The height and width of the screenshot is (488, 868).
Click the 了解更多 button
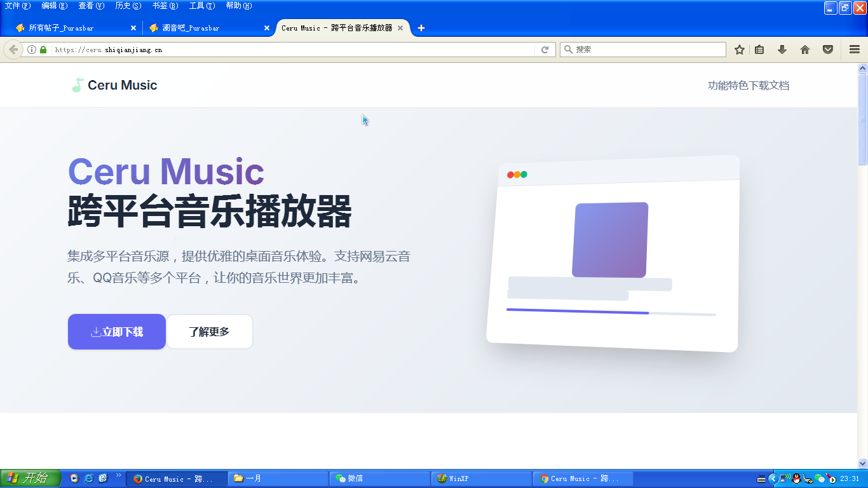209,332
